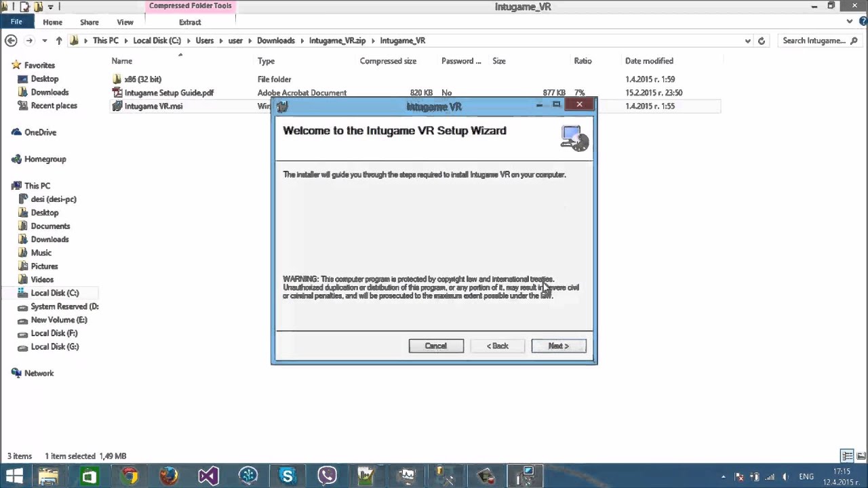Click the Back button in the setup wizard
The height and width of the screenshot is (488, 868).
498,346
